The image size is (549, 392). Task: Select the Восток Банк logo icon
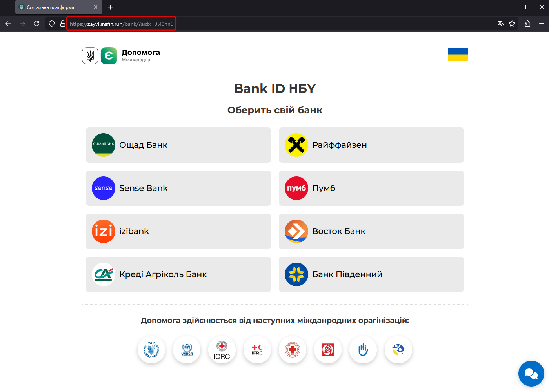point(296,231)
